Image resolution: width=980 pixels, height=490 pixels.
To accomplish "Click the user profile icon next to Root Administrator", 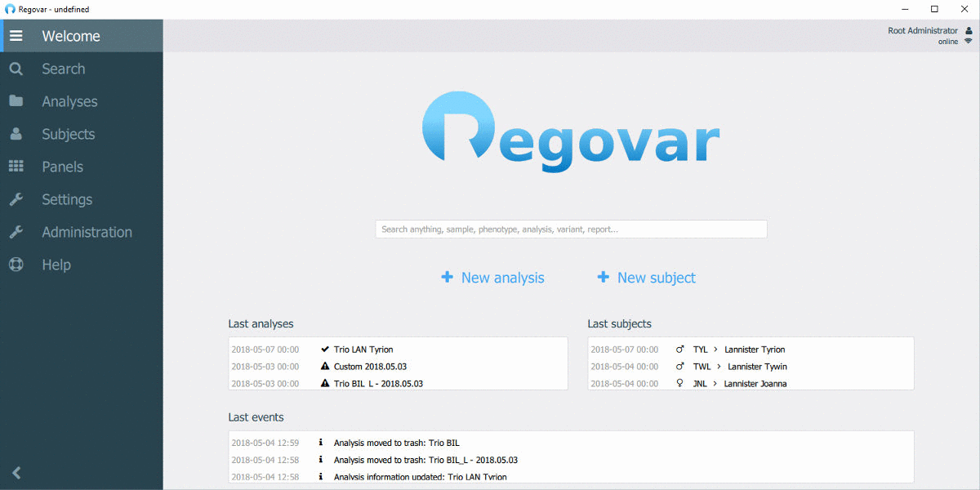I will (969, 30).
